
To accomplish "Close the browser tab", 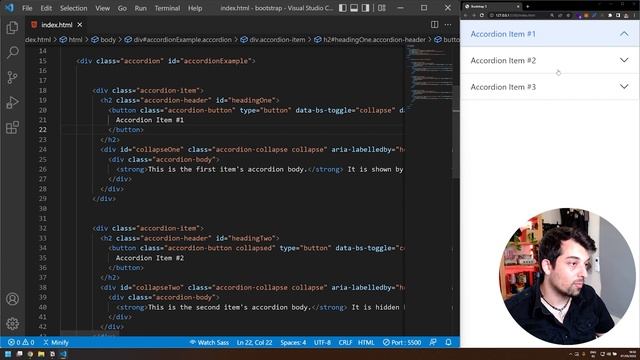I will pyautogui.click(x=518, y=6).
